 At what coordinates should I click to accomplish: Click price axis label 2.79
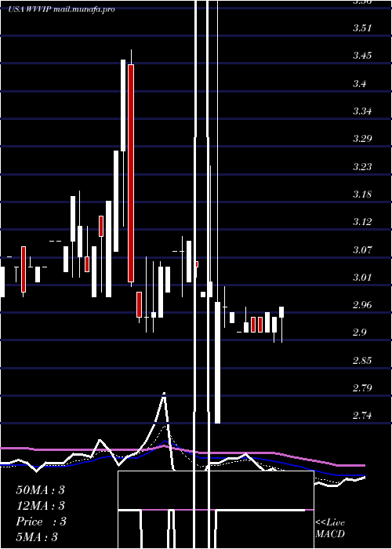[362, 388]
